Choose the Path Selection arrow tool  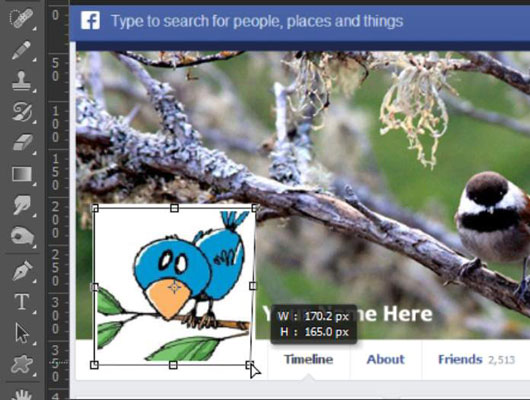[22, 333]
